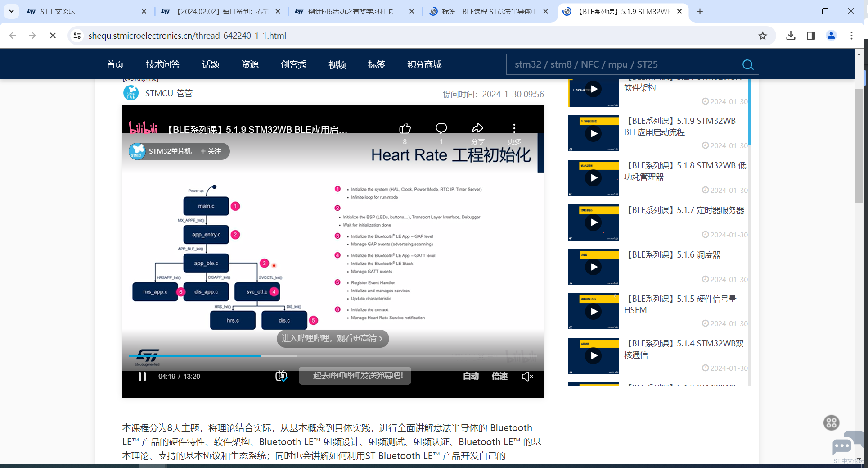Open the 倍速 playback speed menu
Screen dimensions: 868x468
click(x=499, y=376)
